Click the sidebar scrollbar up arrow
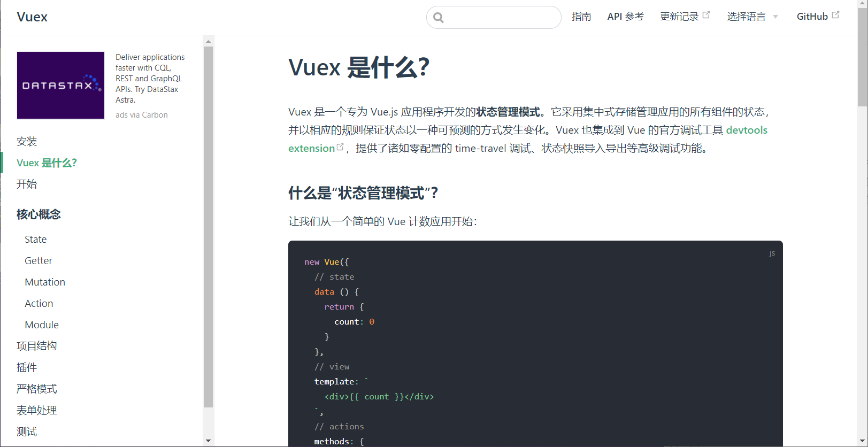This screenshot has height=447, width=868. coord(209,41)
